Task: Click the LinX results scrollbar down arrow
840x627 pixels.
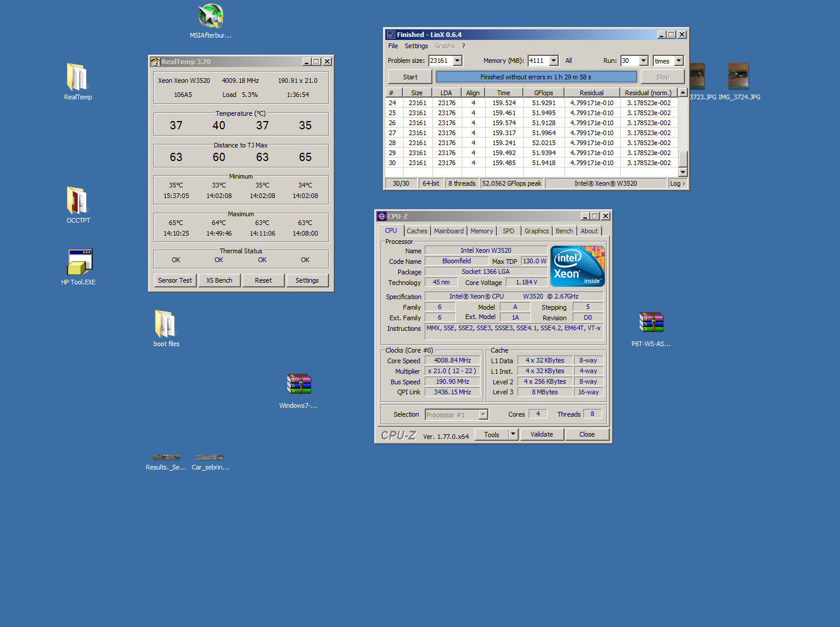Action: click(x=683, y=172)
